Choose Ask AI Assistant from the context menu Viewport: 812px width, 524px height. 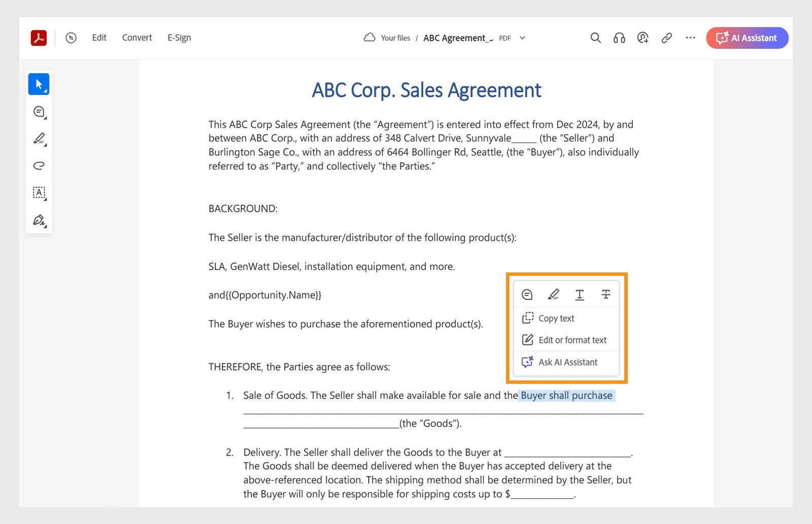pos(567,362)
